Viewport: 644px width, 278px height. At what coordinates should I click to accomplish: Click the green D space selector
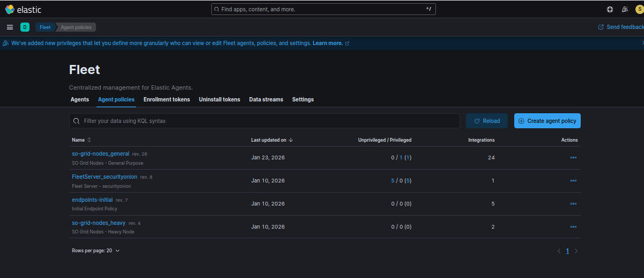[x=25, y=27]
